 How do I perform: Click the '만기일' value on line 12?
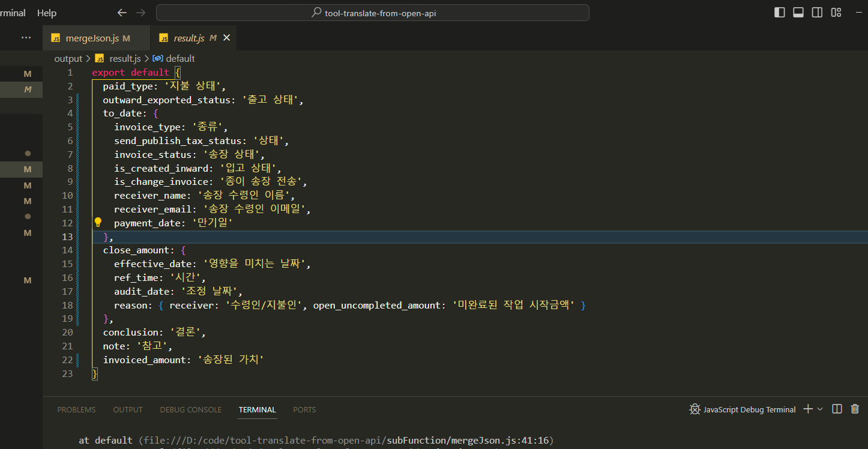click(212, 223)
